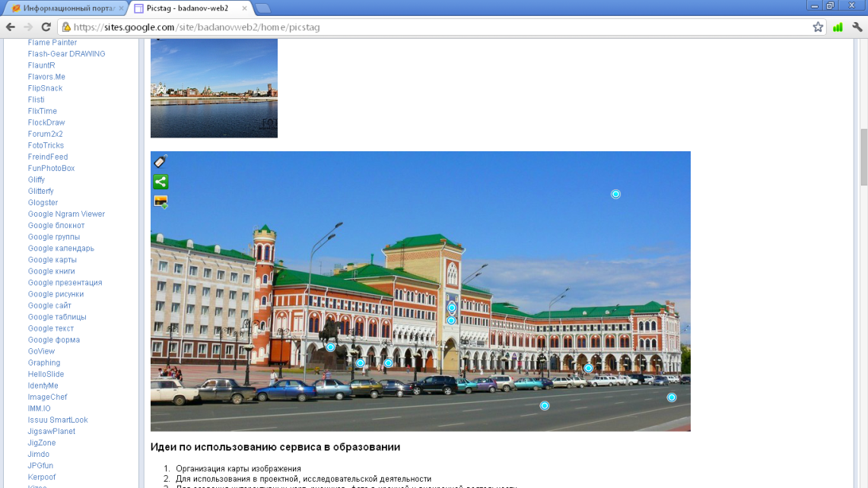Viewport: 868px width, 488px height.
Task: Reload the page with the refresh icon
Action: point(46,27)
